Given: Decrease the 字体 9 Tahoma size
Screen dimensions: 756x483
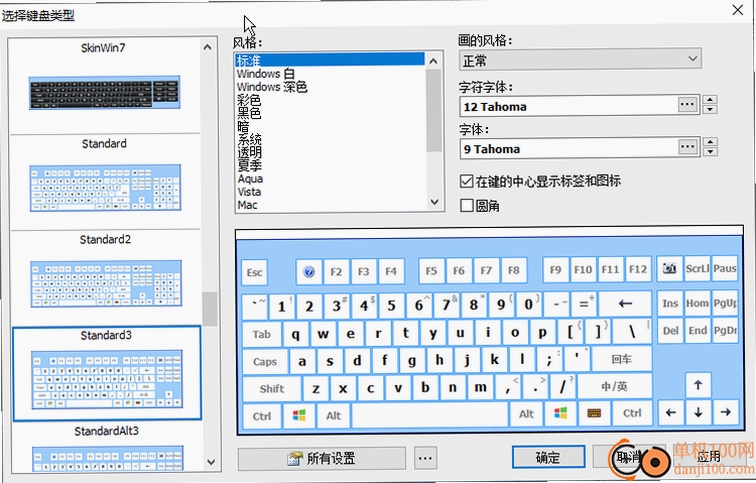Looking at the screenshot, I should coord(710,152).
